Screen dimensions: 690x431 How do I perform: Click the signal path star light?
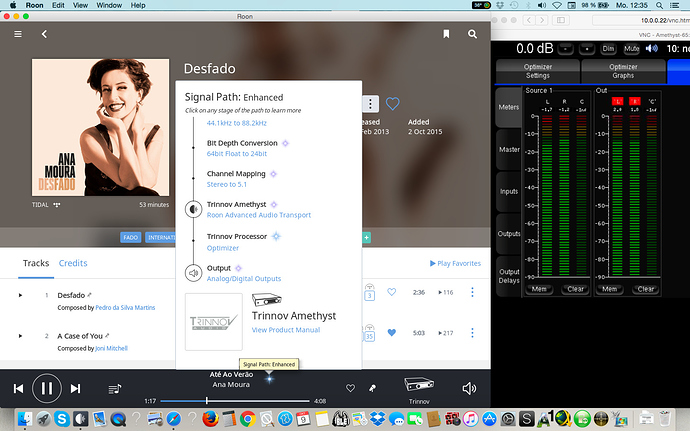tap(269, 379)
